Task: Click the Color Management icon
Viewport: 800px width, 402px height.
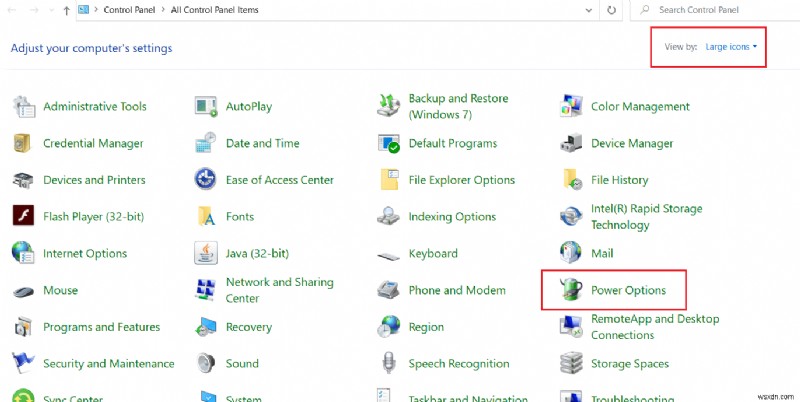Action: tap(572, 107)
